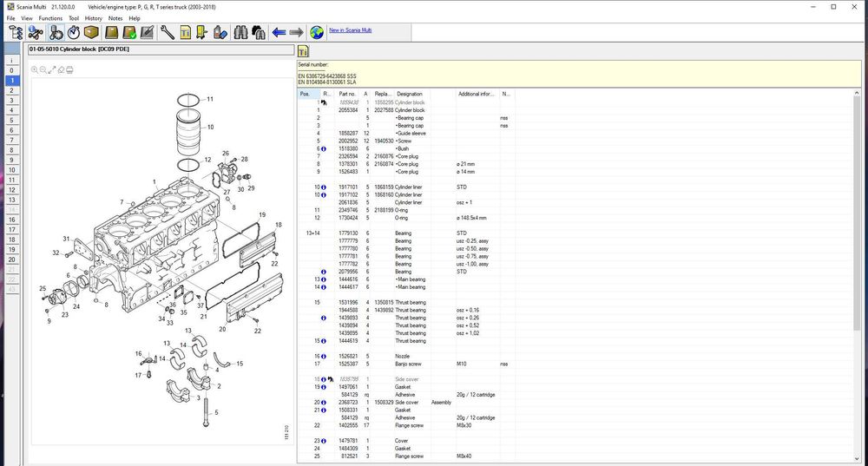Click the Part no. column header
Viewport: 868px width, 466px height.
pos(347,93)
